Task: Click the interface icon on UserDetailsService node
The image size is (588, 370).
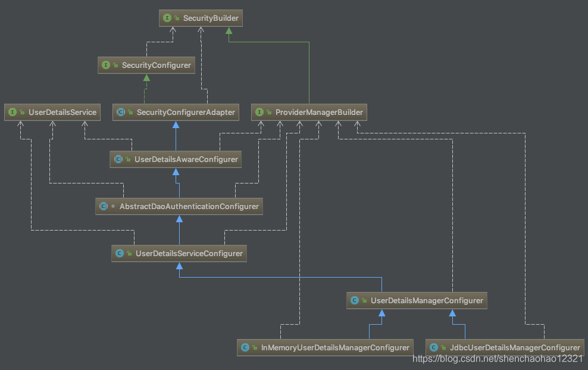Action: [x=11, y=112]
